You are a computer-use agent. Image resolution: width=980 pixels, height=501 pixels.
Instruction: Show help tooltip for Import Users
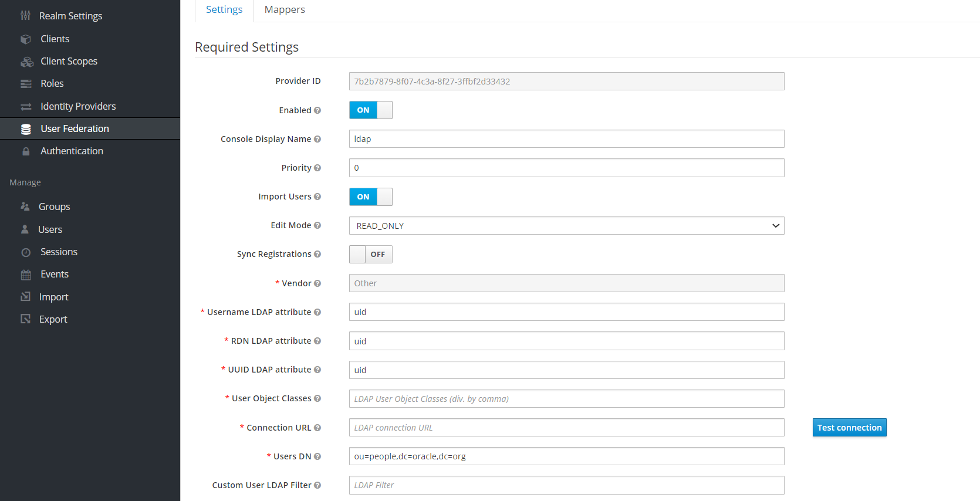tap(317, 197)
